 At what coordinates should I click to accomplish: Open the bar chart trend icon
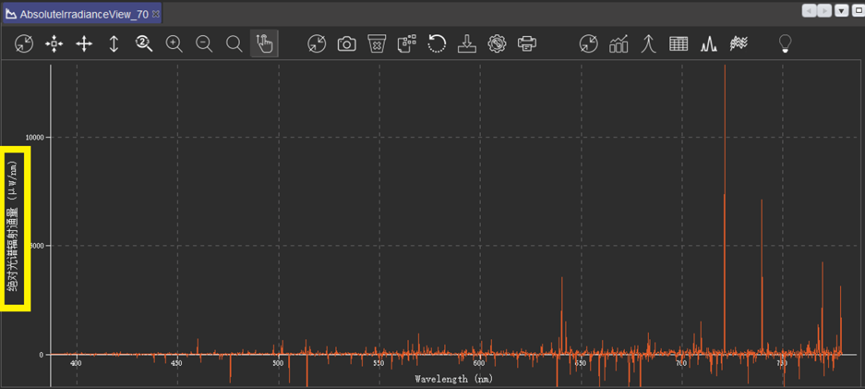[618, 44]
